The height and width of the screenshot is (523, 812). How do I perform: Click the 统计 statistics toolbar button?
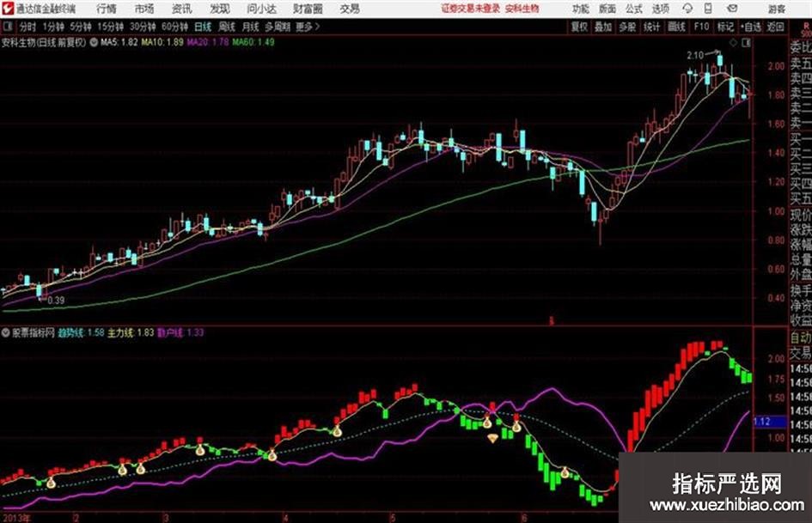(x=652, y=27)
